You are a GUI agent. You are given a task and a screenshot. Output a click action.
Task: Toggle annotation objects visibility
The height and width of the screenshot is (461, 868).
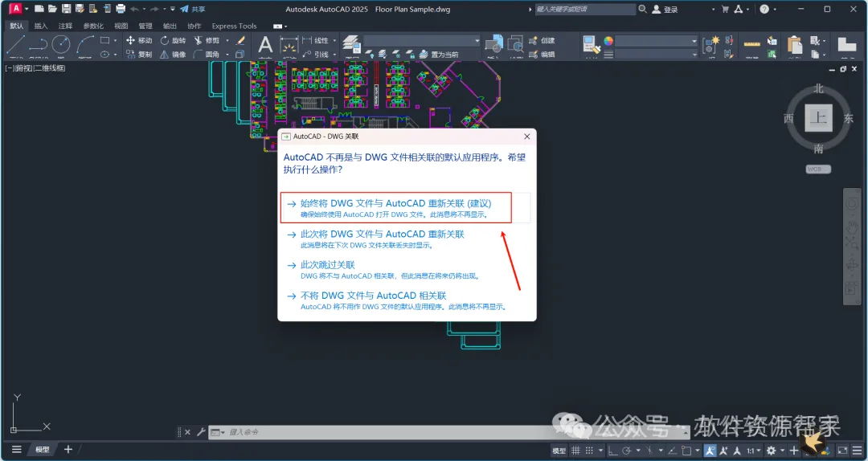pyautogui.click(x=710, y=451)
